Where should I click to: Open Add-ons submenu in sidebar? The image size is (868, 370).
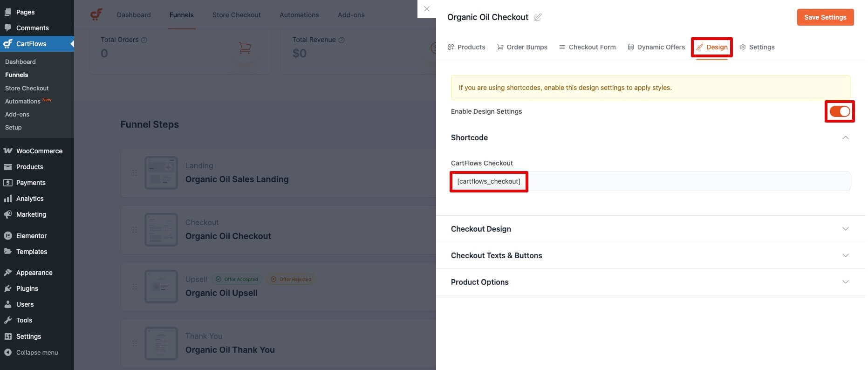tap(17, 114)
